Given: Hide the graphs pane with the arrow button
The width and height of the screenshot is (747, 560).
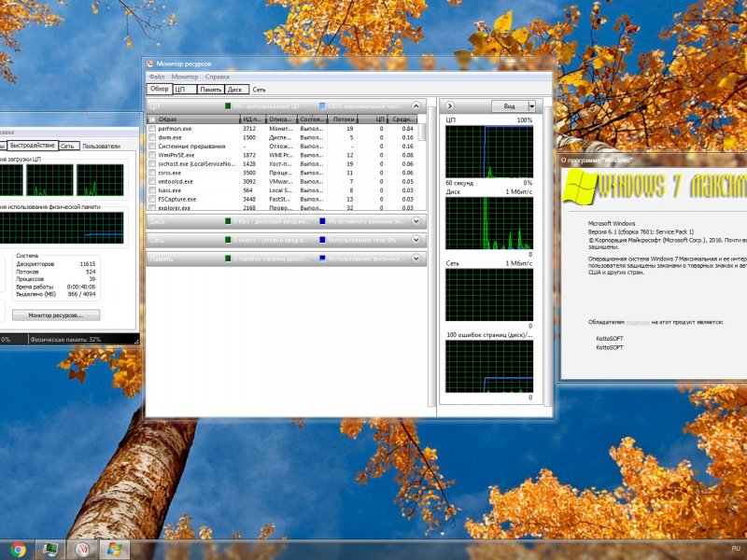Looking at the screenshot, I should (x=449, y=105).
